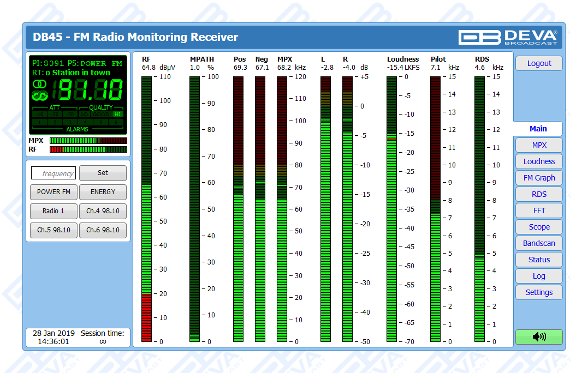Go to the Settings tab
The image size is (588, 373).
538,292
